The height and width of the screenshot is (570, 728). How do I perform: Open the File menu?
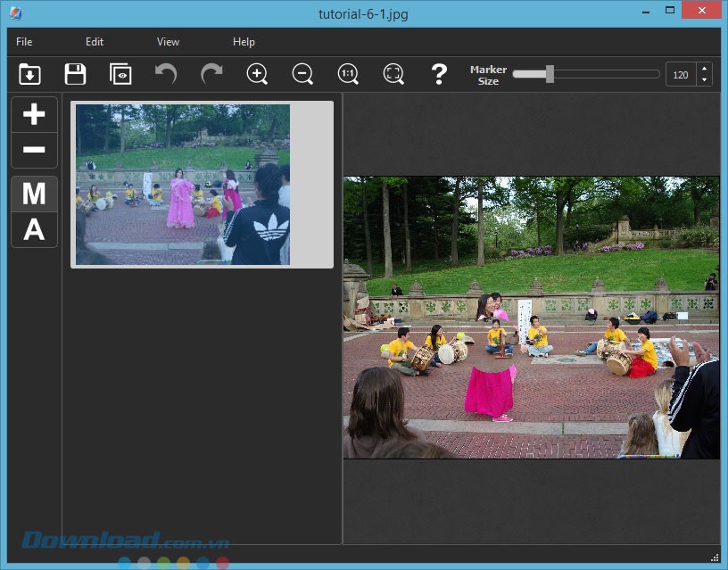[24, 42]
